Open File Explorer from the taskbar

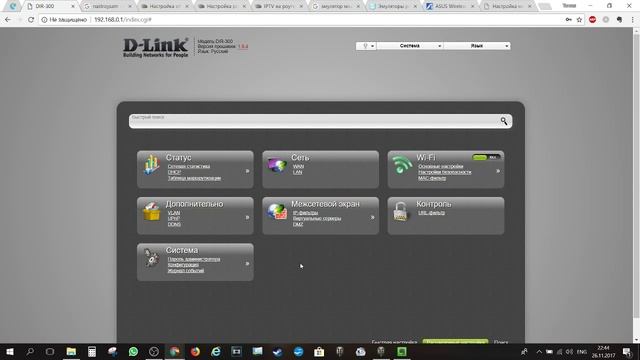[71, 351]
